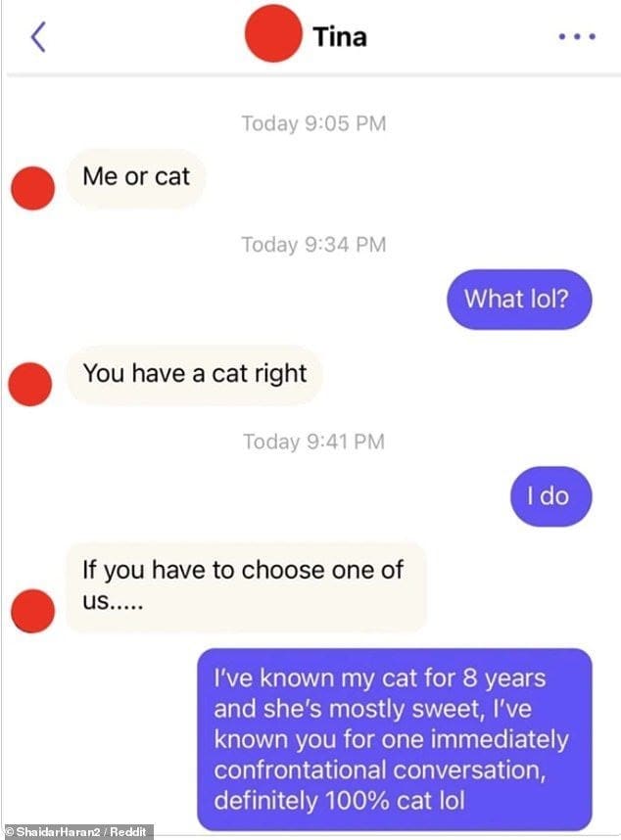This screenshot has height=840, width=621.
Task: Tap the avatar beside "You have a cat right"
Action: tap(30, 384)
